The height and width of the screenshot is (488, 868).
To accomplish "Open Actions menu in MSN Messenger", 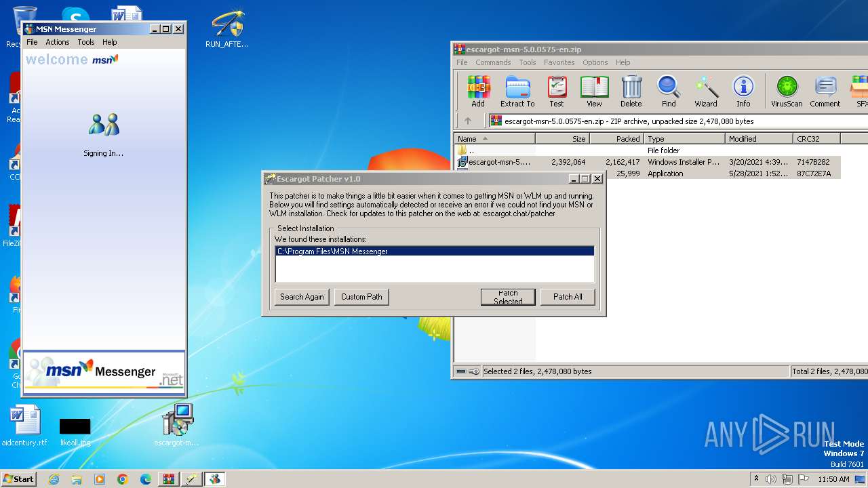I will point(58,42).
